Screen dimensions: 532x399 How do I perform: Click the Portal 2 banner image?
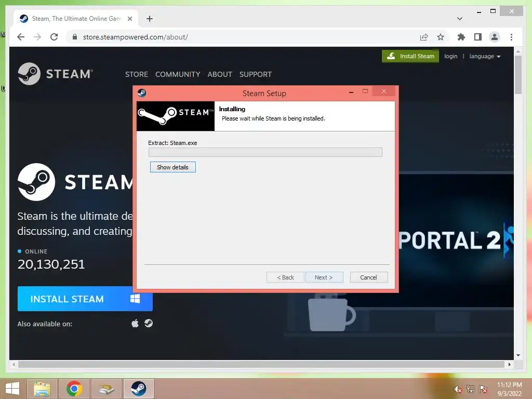tap(456, 240)
